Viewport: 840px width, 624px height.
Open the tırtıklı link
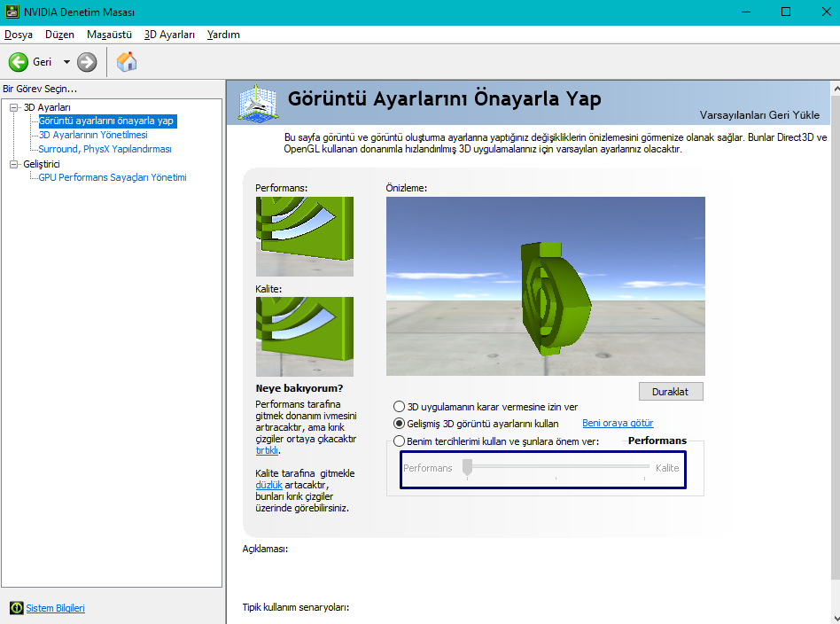click(x=267, y=450)
